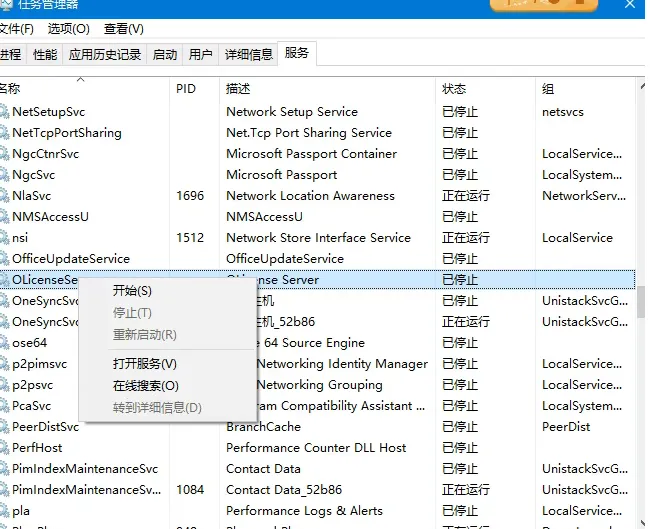The image size is (650, 529).
Task: Click the gear icon beside ose64
Action: click(x=4, y=343)
